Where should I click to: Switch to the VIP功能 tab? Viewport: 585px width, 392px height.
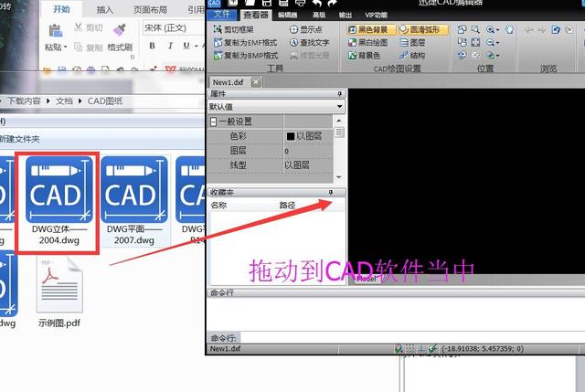pyautogui.click(x=376, y=15)
